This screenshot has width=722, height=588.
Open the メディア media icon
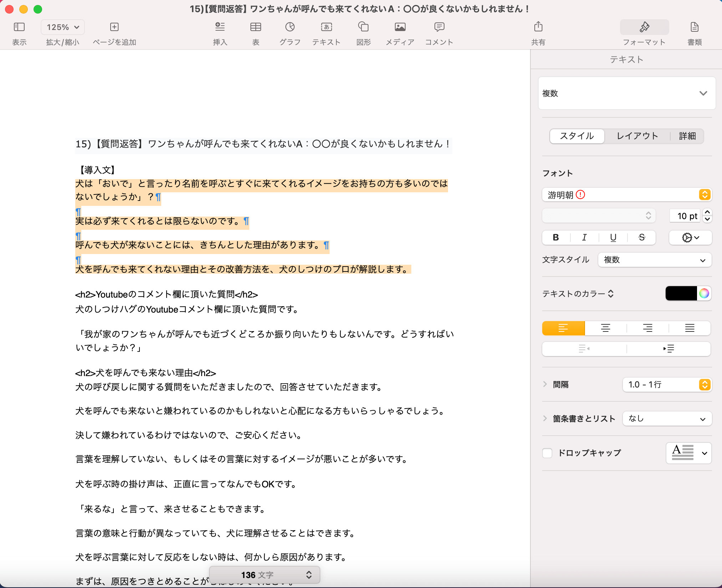pos(400,27)
